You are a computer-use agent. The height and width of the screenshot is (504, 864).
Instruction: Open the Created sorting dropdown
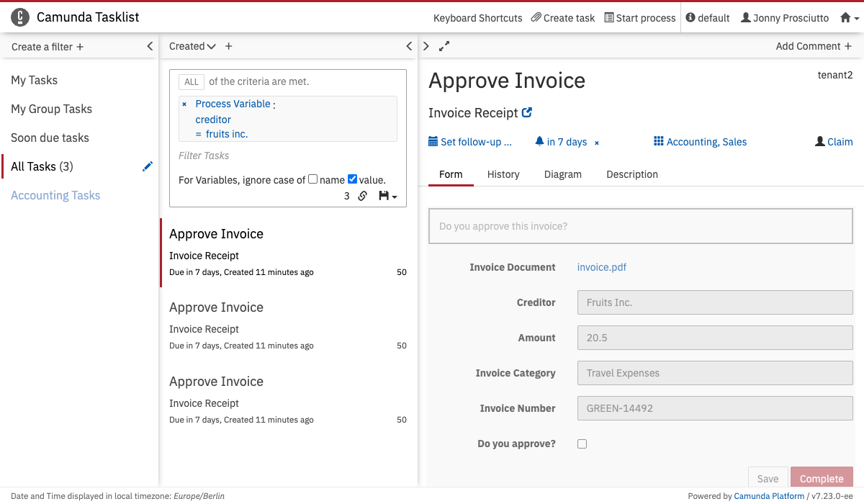click(x=192, y=46)
